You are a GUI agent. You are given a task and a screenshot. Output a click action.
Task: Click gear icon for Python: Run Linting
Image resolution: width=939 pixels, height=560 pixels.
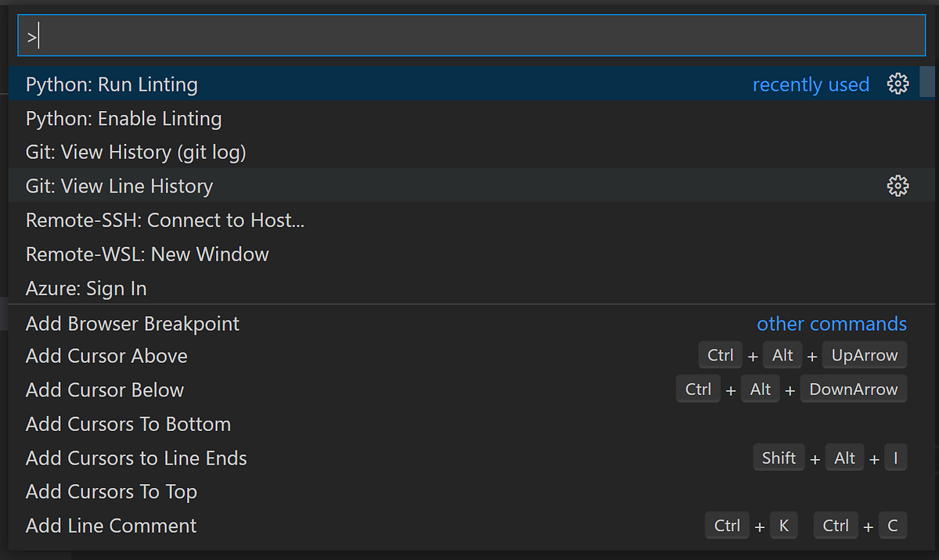point(898,84)
